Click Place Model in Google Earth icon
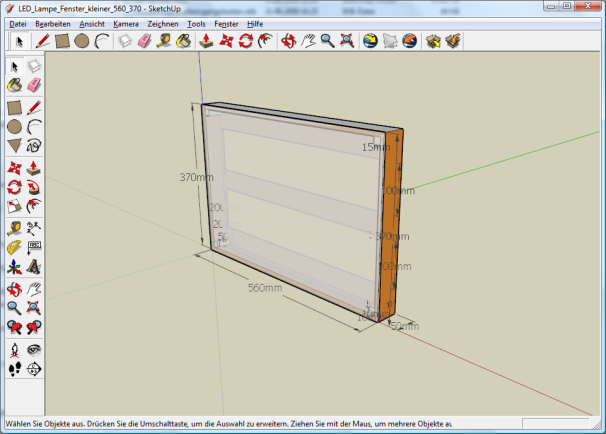606x434 pixels. point(410,41)
